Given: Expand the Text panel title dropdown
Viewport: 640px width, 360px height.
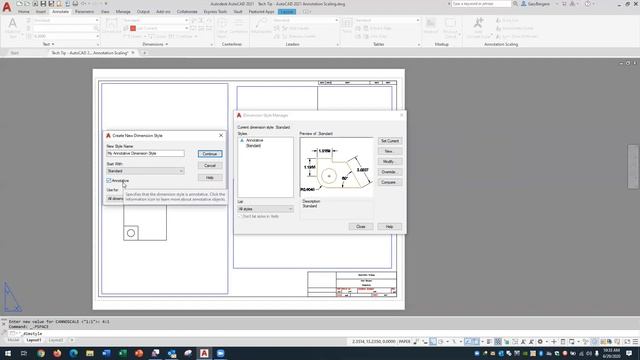Looking at the screenshot, I should click(48, 44).
